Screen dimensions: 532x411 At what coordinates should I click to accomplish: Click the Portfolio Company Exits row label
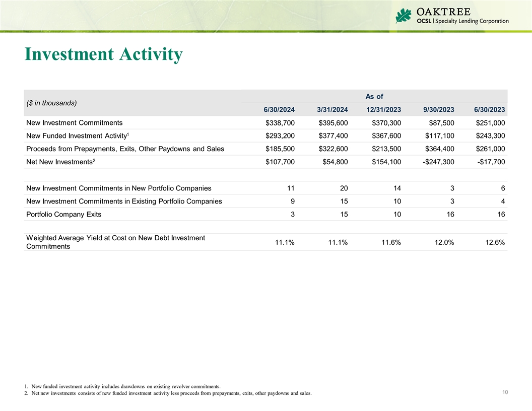coord(63,215)
